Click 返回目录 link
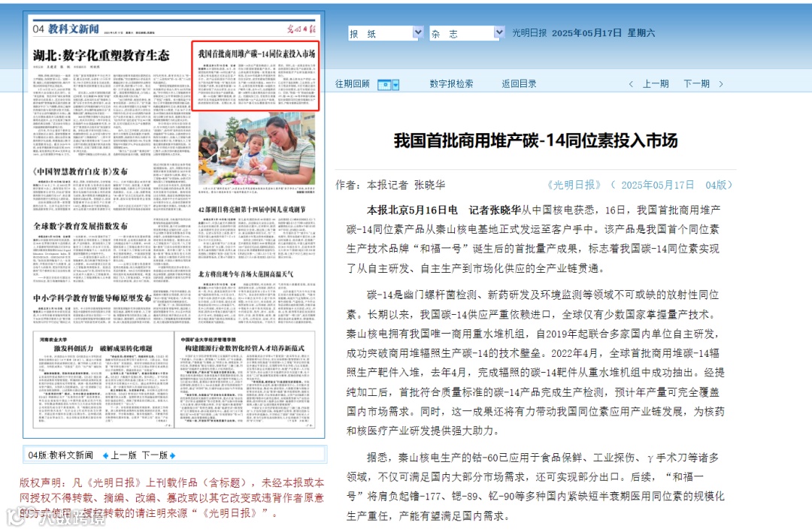Viewport: 812px width, 532px height. (x=519, y=84)
